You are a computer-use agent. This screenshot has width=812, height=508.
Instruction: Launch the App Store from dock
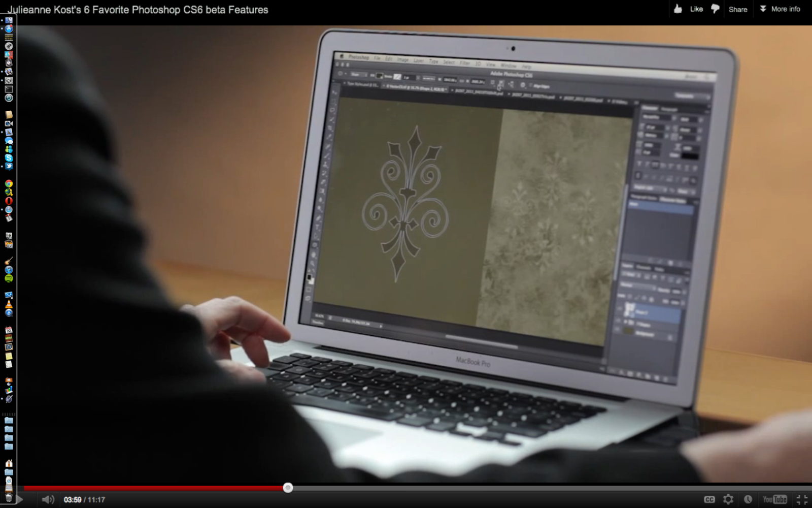click(x=9, y=29)
